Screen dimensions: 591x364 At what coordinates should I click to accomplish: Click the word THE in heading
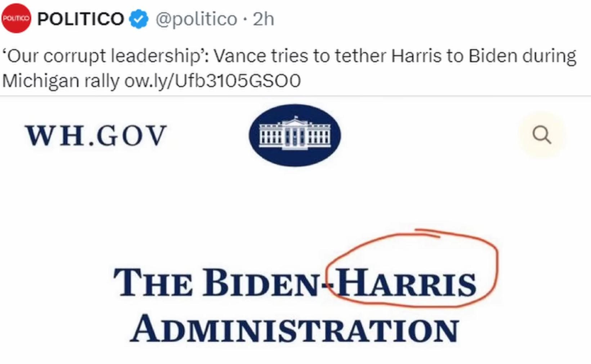(x=153, y=283)
